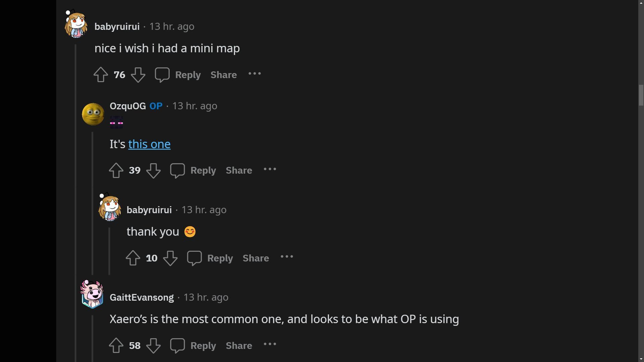Open more options on OzquOG's reply
The height and width of the screenshot is (362, 644).
point(270,169)
